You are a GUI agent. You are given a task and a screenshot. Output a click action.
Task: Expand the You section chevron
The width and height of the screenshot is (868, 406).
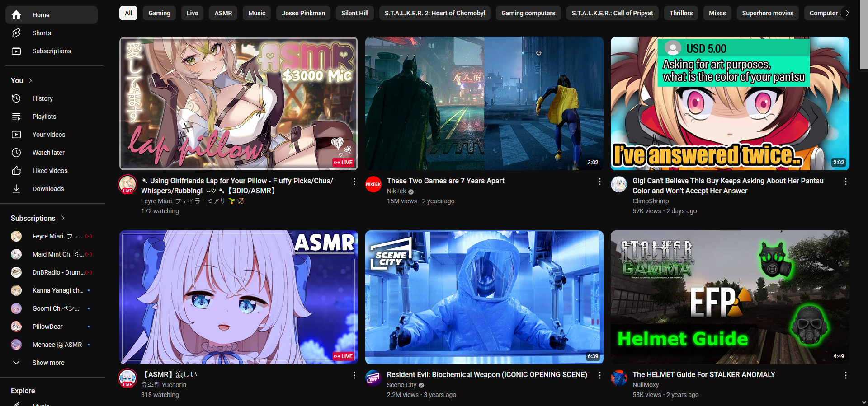point(30,80)
